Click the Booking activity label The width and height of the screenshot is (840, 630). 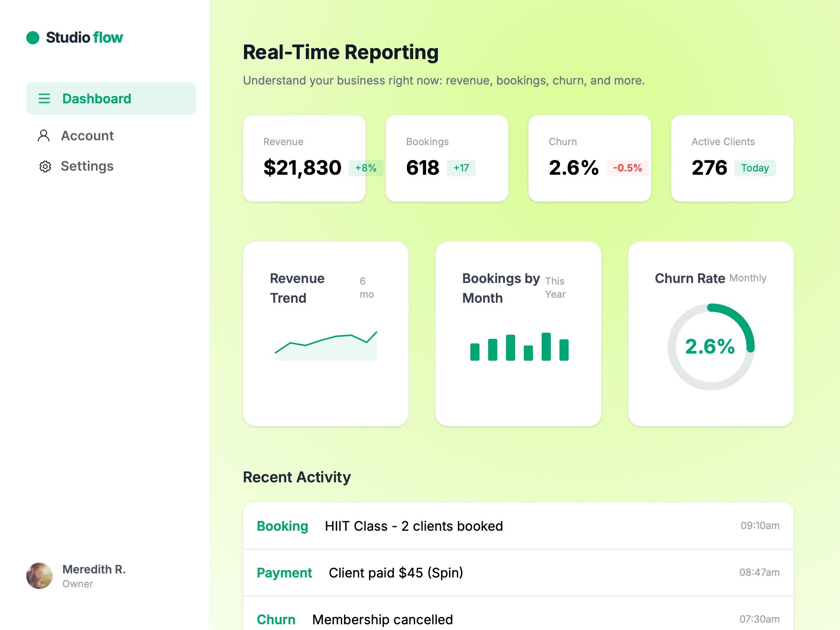pyautogui.click(x=283, y=526)
